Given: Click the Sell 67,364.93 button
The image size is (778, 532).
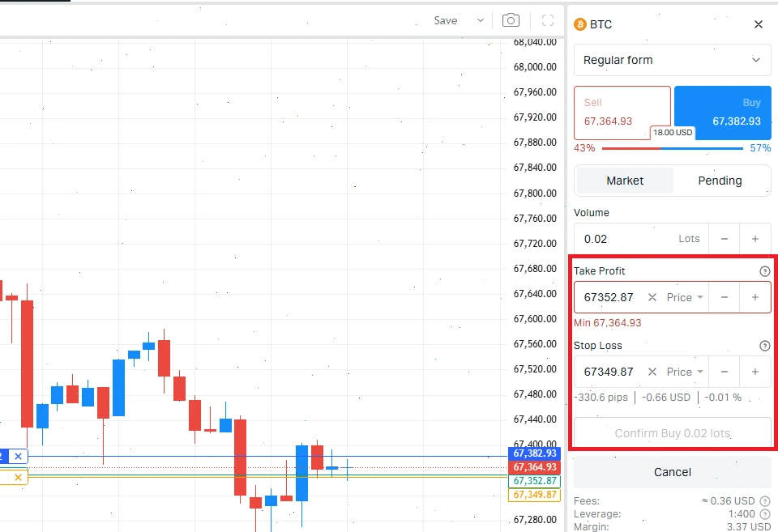Looking at the screenshot, I should 622,113.
